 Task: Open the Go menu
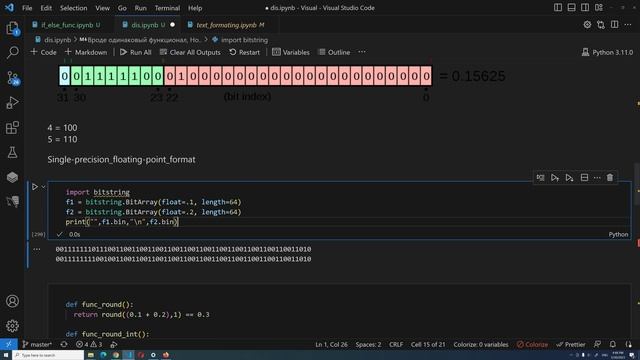122,8
